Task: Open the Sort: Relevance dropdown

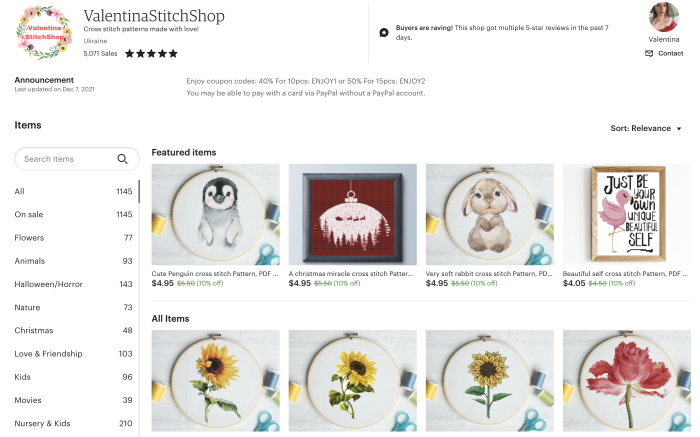Action: [646, 129]
